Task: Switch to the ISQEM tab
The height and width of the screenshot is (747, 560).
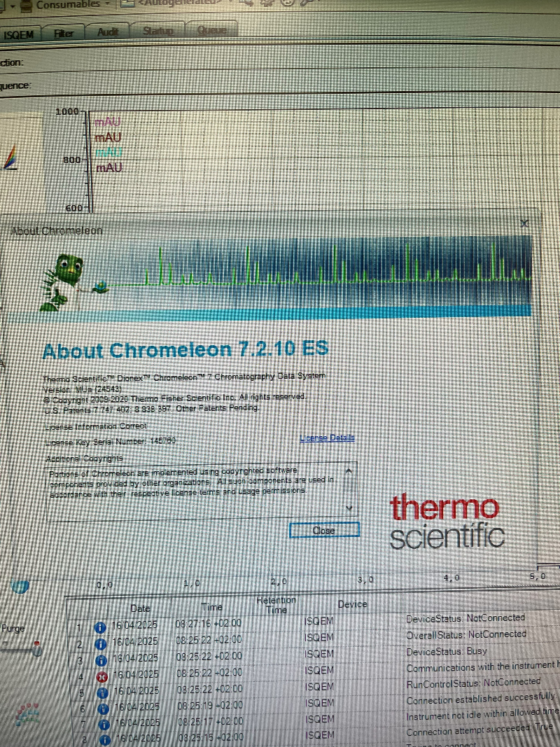Action: [19, 35]
